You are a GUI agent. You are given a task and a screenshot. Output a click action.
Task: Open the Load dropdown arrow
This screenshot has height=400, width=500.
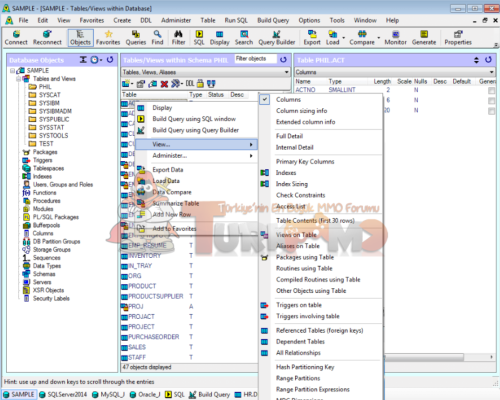click(x=343, y=38)
